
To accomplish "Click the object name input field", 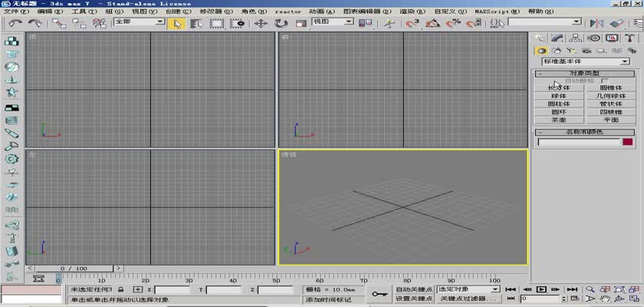I will tap(579, 142).
